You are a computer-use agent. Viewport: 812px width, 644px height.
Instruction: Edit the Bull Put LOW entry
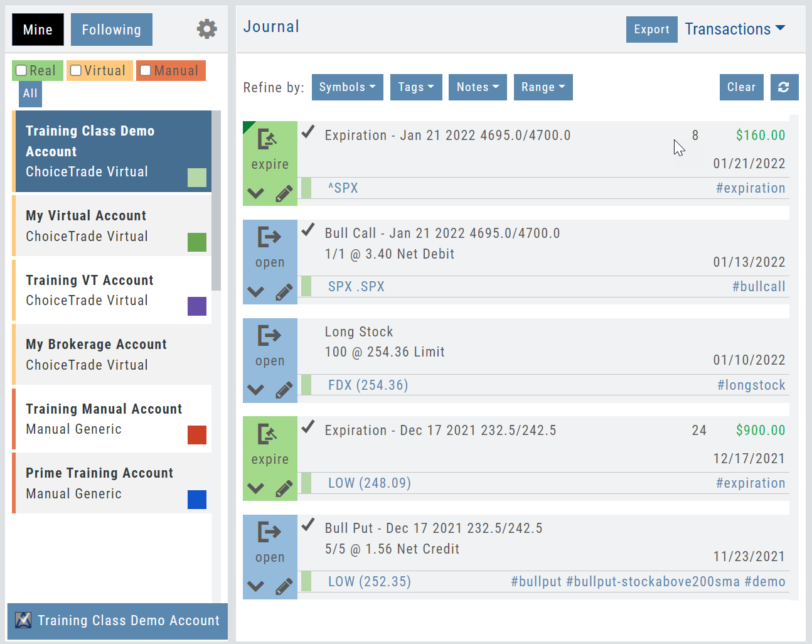284,587
